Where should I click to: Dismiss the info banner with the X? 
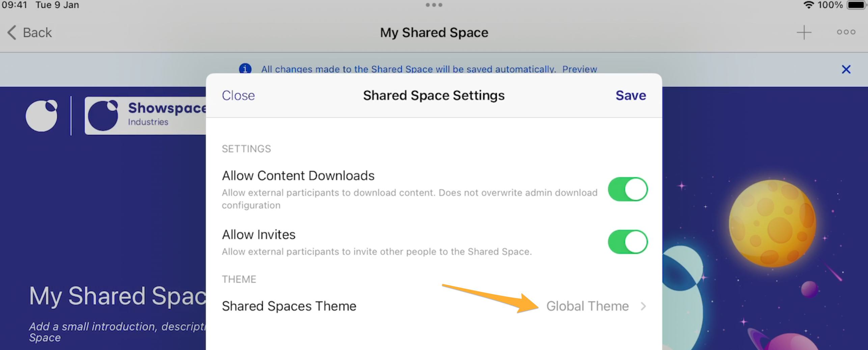846,69
